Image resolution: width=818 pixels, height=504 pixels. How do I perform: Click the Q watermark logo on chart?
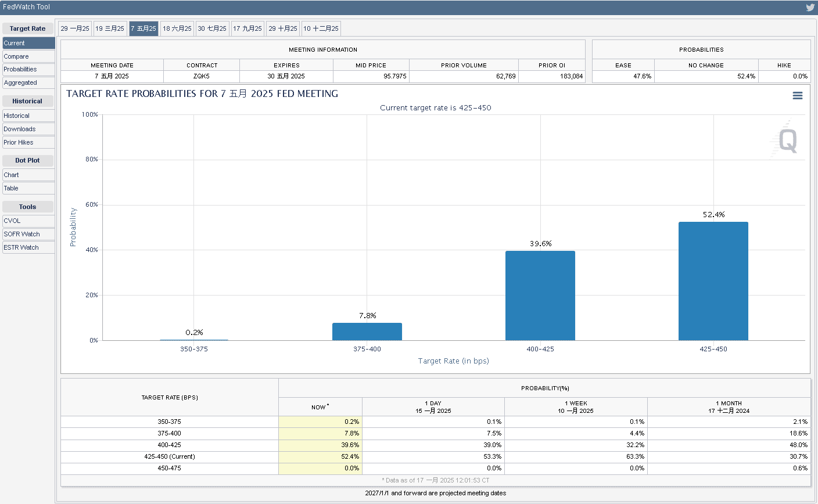pos(787,141)
